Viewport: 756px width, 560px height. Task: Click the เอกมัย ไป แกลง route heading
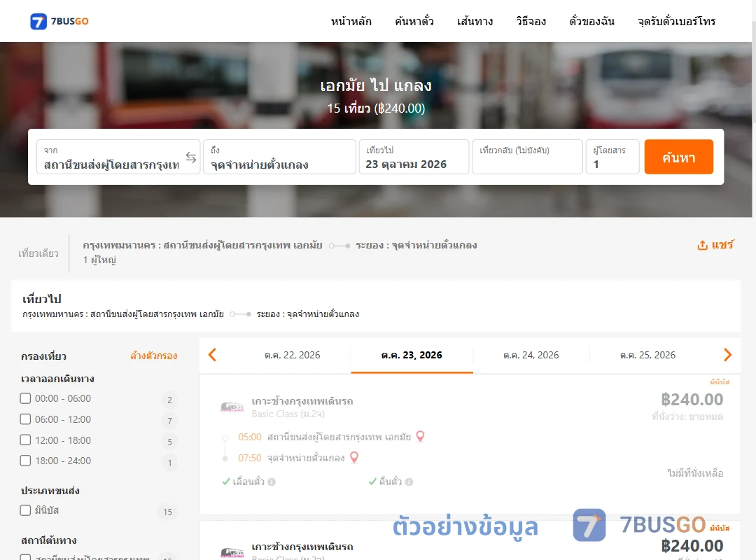[376, 85]
